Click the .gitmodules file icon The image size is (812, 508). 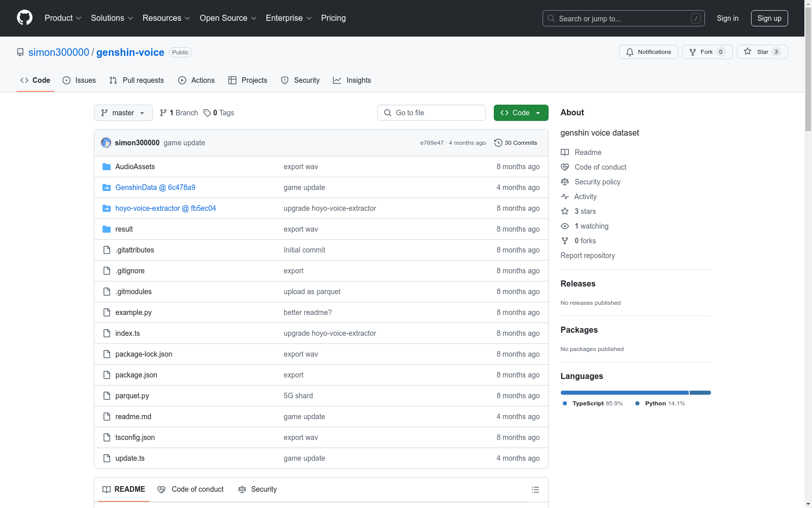click(x=107, y=292)
